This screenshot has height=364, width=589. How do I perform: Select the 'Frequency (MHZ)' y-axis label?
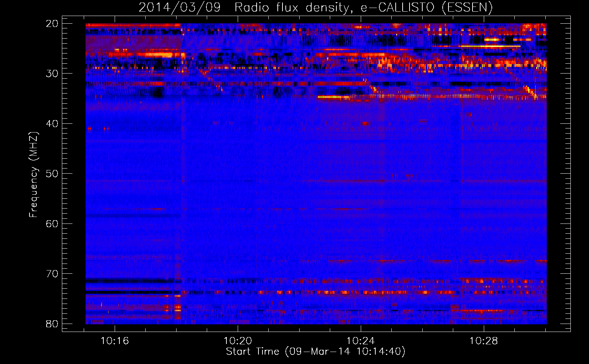click(33, 175)
